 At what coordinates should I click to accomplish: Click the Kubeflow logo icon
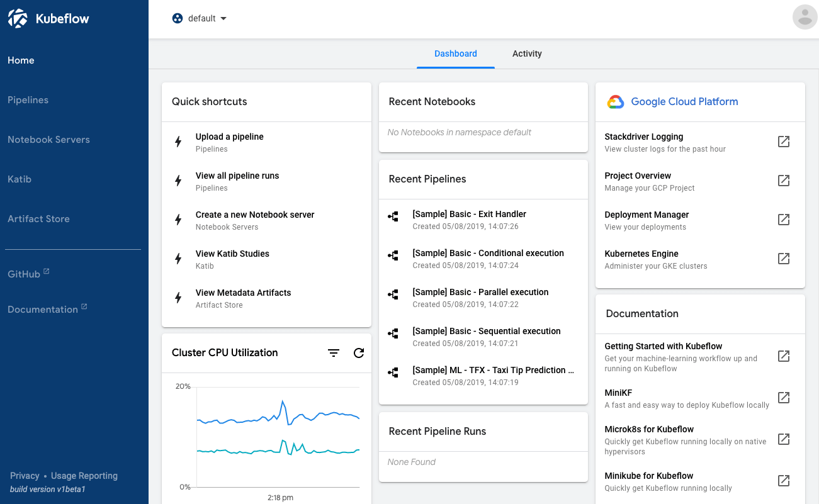tap(18, 18)
